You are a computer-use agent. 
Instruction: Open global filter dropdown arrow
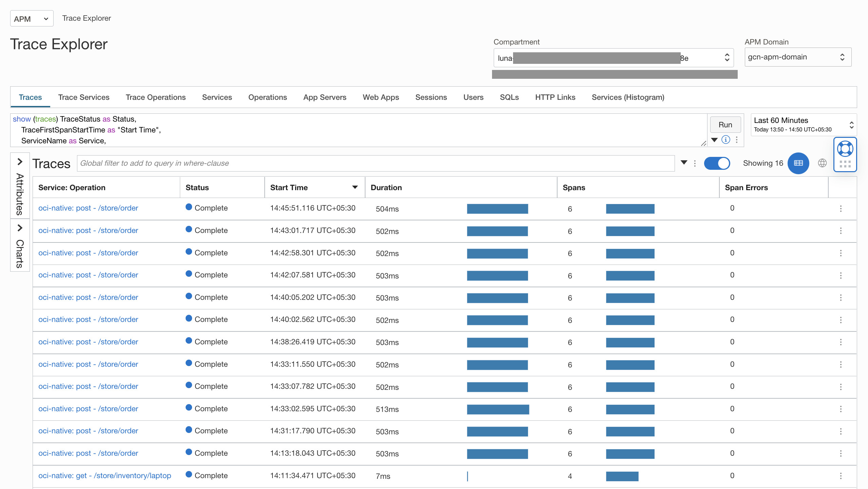684,162
